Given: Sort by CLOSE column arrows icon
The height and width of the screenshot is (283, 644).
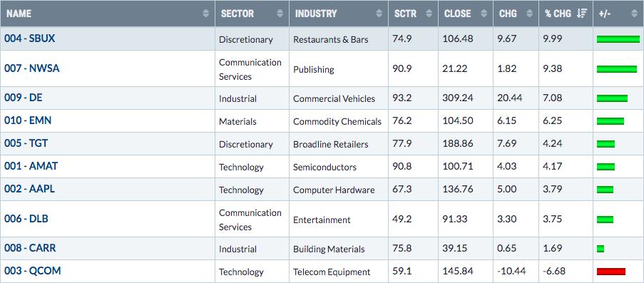Looking at the screenshot, I should click(484, 14).
